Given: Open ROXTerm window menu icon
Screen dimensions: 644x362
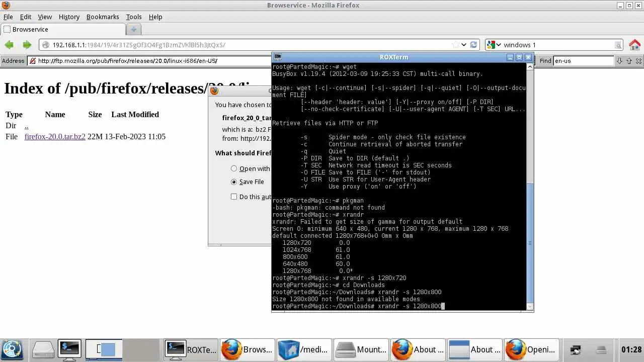Looking at the screenshot, I should (x=278, y=57).
